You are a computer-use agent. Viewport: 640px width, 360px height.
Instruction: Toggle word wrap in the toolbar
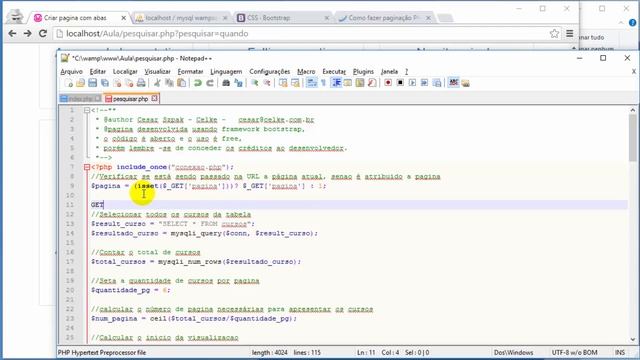[311, 83]
